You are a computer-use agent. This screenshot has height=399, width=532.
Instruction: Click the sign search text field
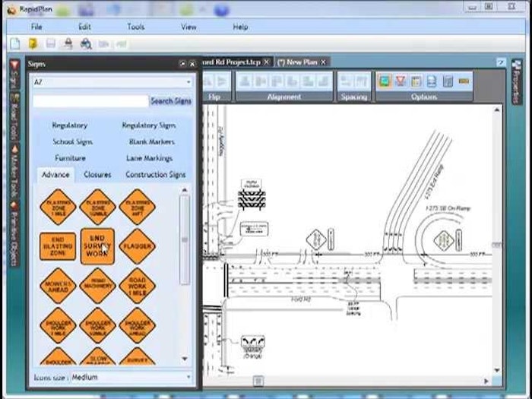(90, 100)
